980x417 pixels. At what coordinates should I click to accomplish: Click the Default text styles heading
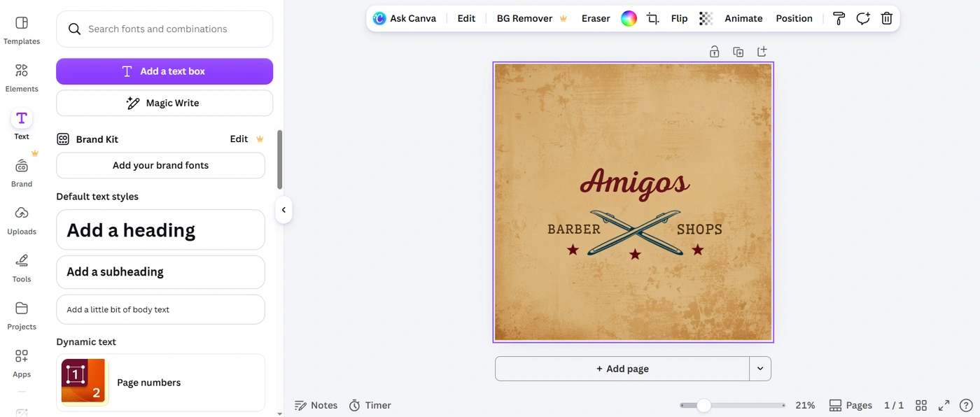coord(97,197)
